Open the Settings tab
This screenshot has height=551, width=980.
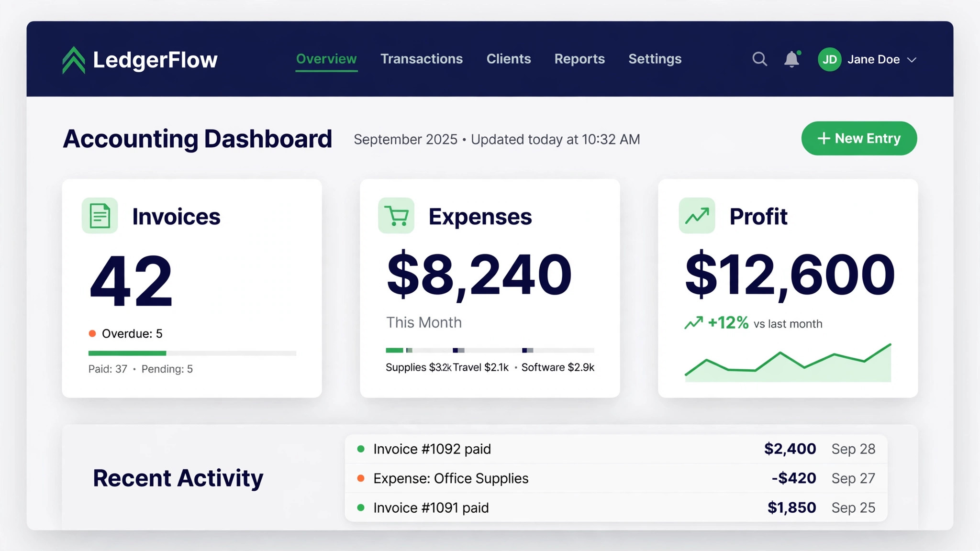655,59
